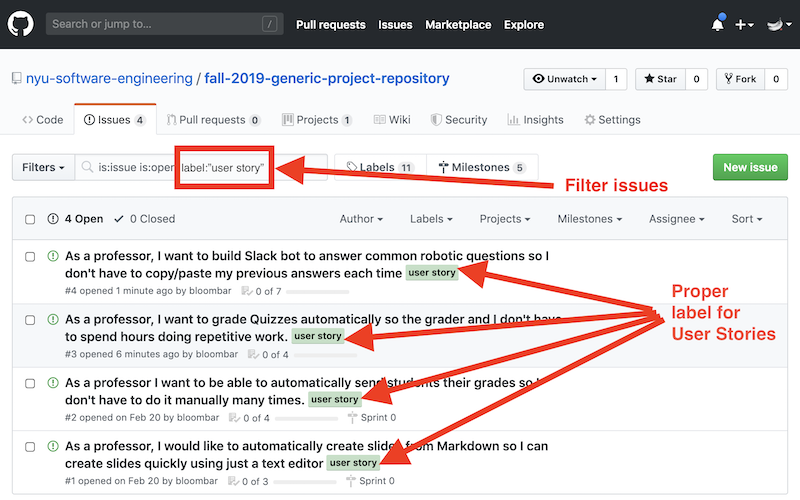This screenshot has width=800, height=500.
Task: Open the notifications bell icon
Action: 718,24
